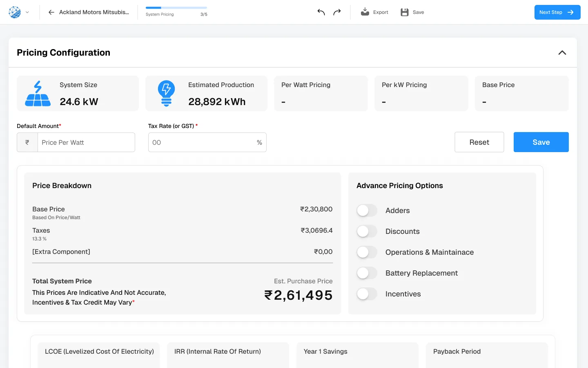Click the 24.6 kW value
The width and height of the screenshot is (588, 368).
79,101
